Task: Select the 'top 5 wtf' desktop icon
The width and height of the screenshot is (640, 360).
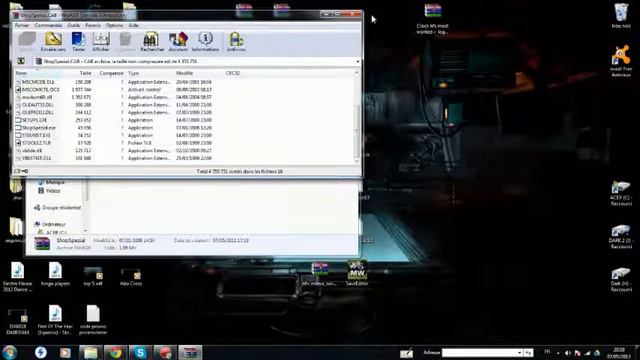Action: point(93,275)
